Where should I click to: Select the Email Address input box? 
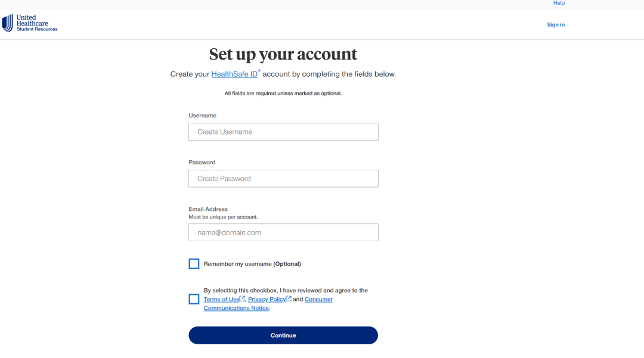point(283,232)
